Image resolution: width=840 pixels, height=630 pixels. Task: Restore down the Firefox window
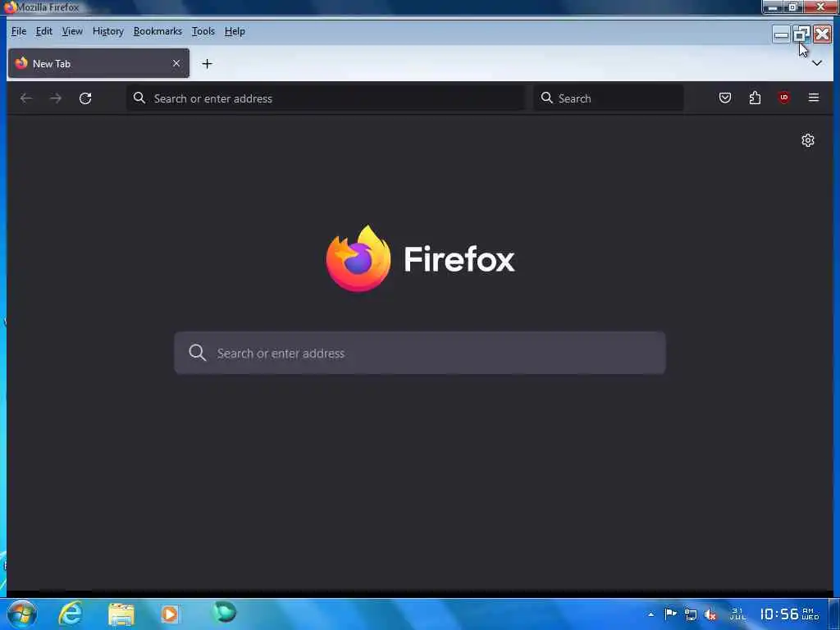801,34
